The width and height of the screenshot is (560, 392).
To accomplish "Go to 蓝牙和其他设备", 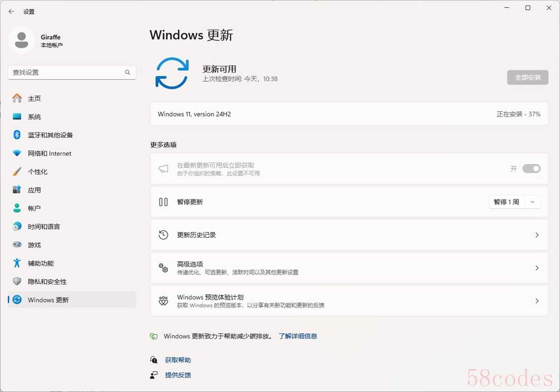I will coord(72,135).
